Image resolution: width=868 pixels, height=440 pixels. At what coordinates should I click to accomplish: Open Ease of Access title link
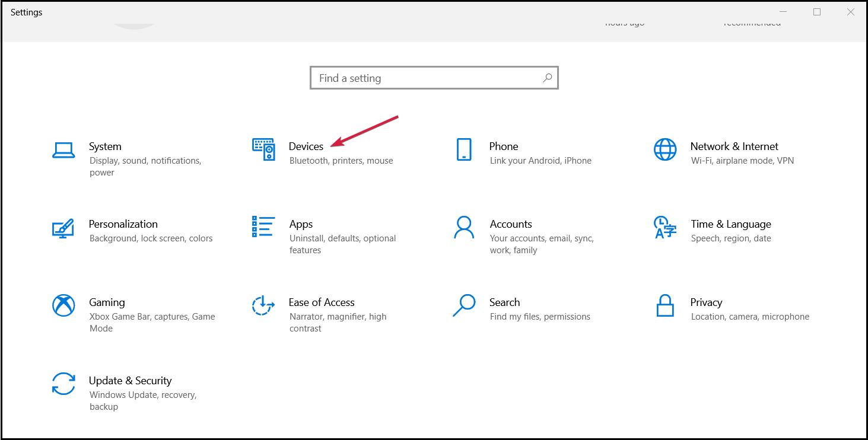point(322,302)
